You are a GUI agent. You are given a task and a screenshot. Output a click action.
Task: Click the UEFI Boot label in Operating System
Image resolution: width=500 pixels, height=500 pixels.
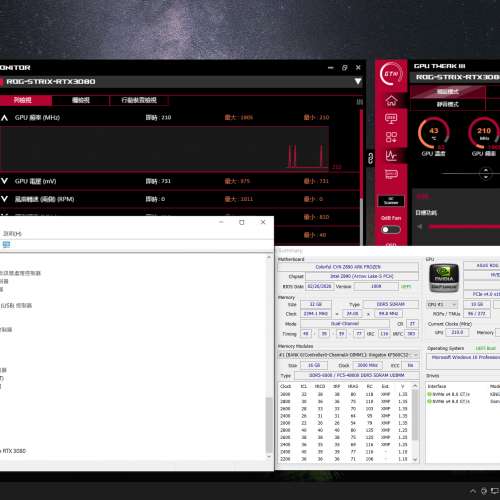pyautogui.click(x=486, y=348)
